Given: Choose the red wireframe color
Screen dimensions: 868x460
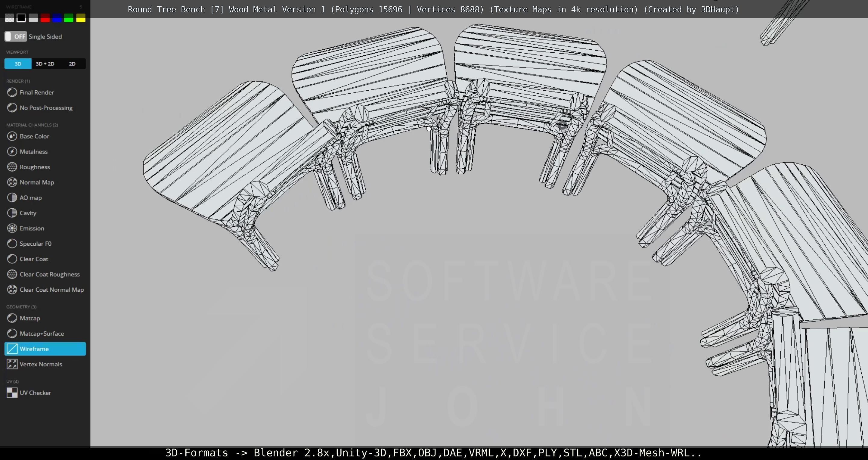Looking at the screenshot, I should click(45, 18).
